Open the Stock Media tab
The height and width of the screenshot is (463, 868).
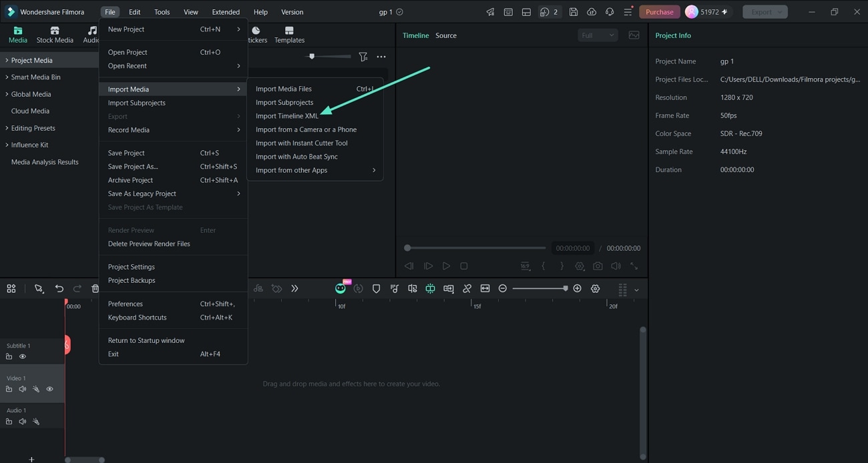click(55, 35)
